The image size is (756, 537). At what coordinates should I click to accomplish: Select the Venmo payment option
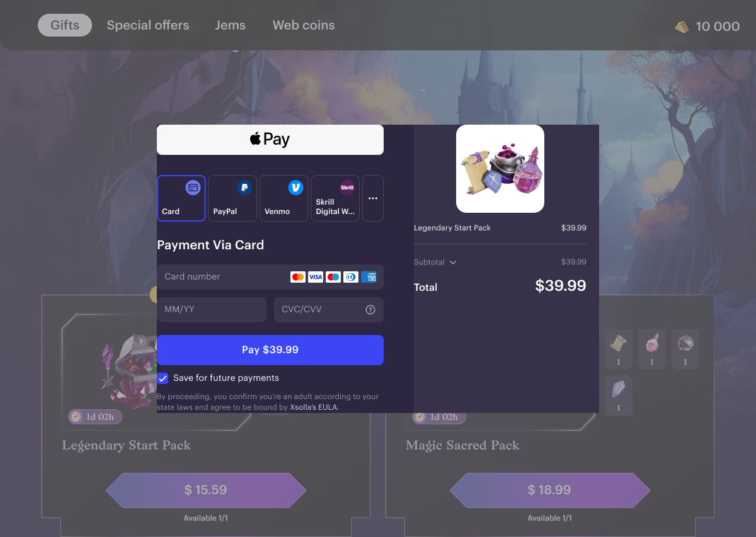284,198
